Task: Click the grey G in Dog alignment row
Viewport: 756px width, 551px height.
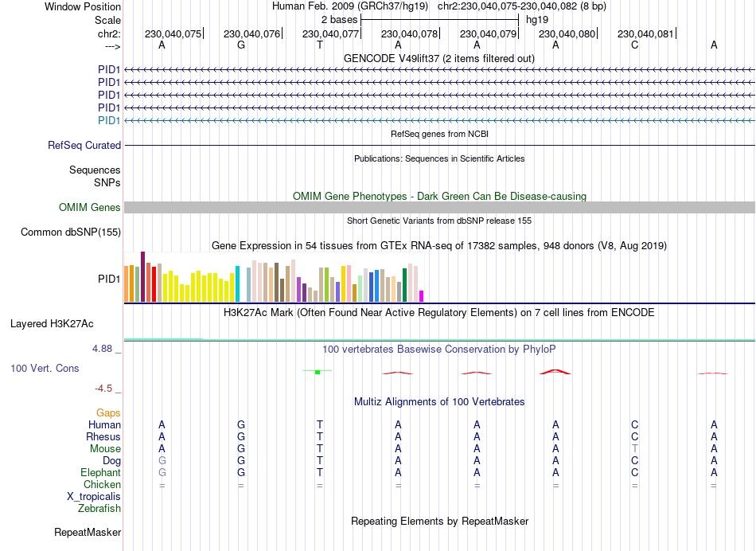Action: point(162,461)
